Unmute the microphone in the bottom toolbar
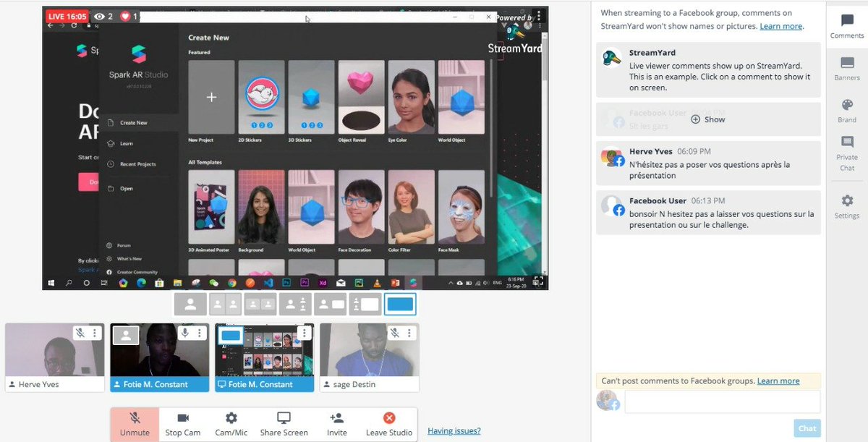The height and width of the screenshot is (442, 868). (x=135, y=425)
